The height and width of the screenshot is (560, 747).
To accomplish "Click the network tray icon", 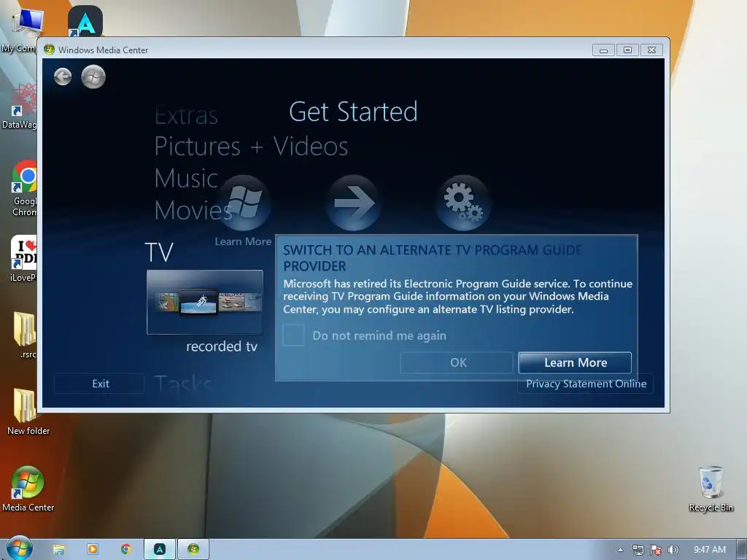I will [638, 550].
